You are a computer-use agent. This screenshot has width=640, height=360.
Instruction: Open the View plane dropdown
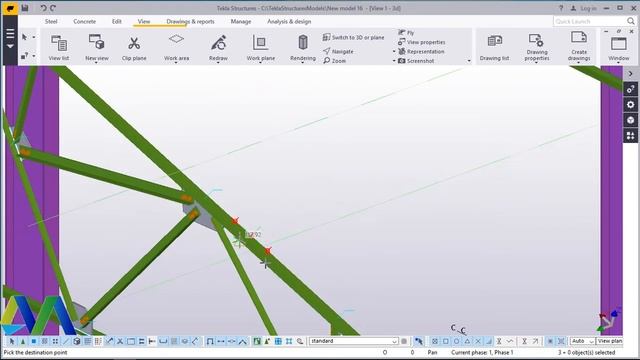[x=610, y=341]
